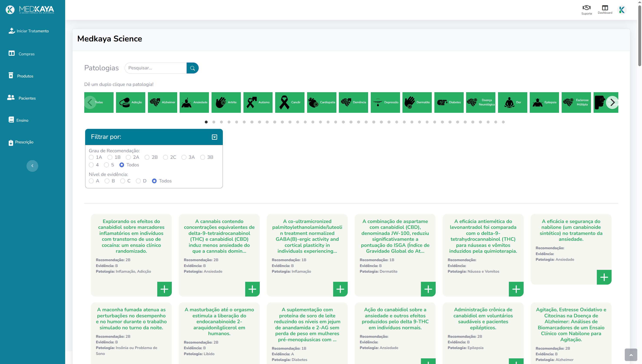Select recommendation grade 1B
642x364 pixels.
(x=110, y=157)
